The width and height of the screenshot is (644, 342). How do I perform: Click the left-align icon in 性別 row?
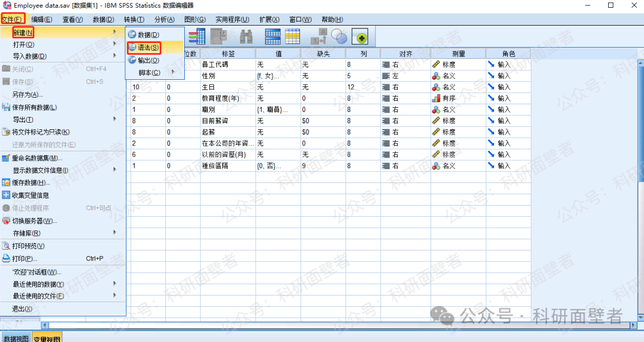386,76
